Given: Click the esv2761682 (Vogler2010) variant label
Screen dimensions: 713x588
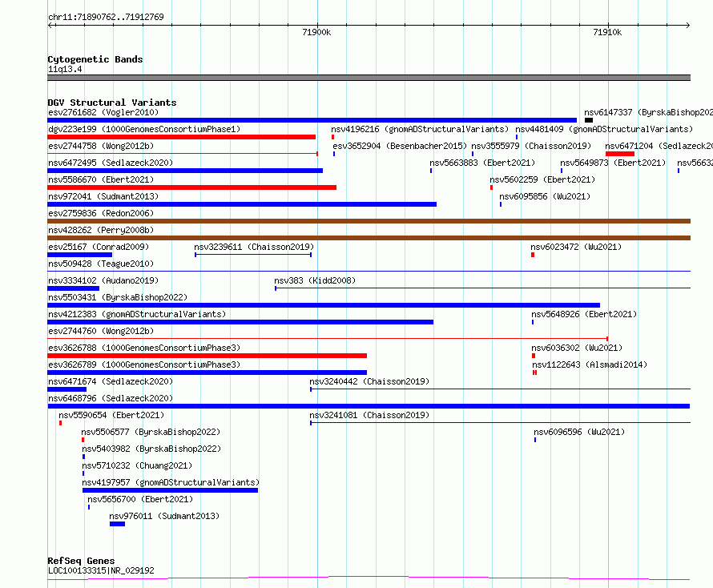Looking at the screenshot, I should tap(103, 112).
